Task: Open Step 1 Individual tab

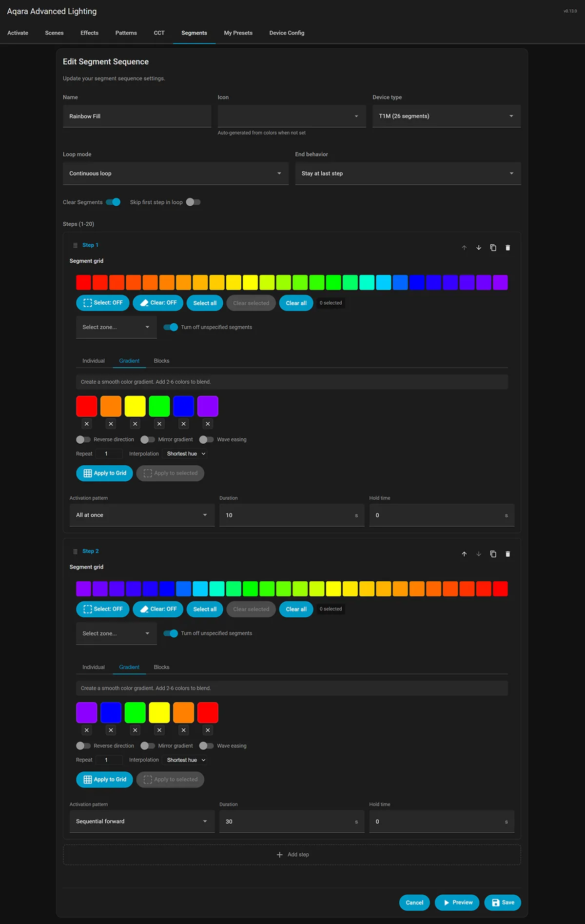Action: pyautogui.click(x=94, y=361)
